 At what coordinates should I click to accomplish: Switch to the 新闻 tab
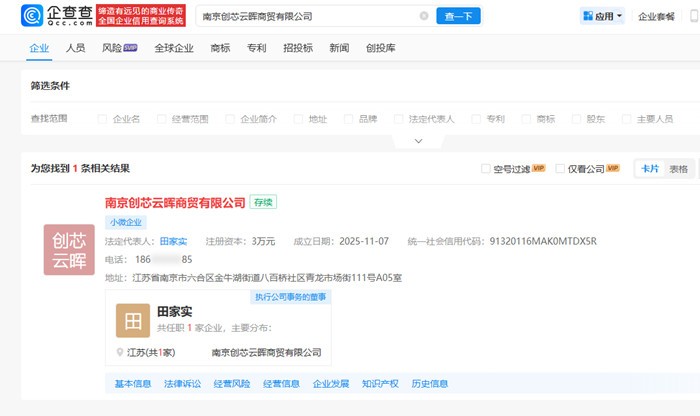pos(339,48)
